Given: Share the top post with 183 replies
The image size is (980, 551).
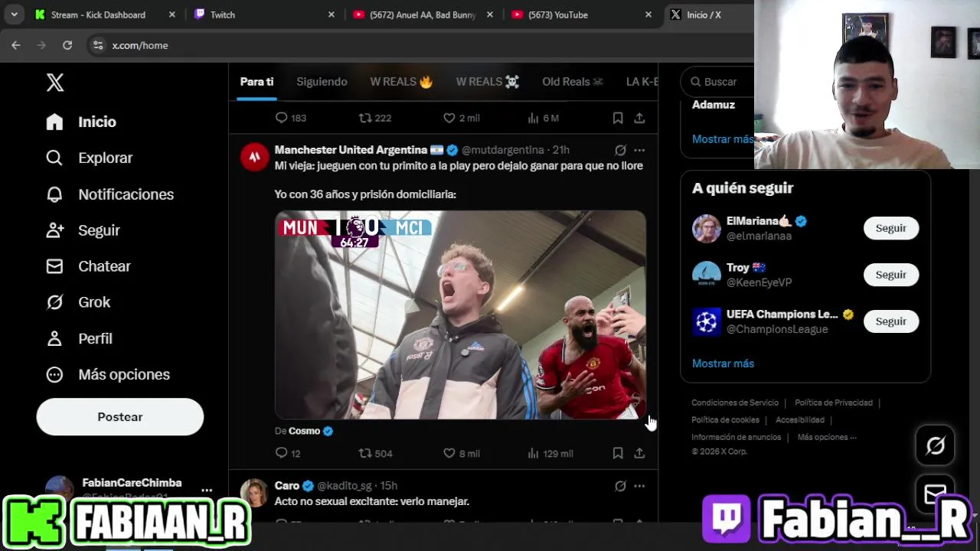Looking at the screenshot, I should click(x=639, y=118).
